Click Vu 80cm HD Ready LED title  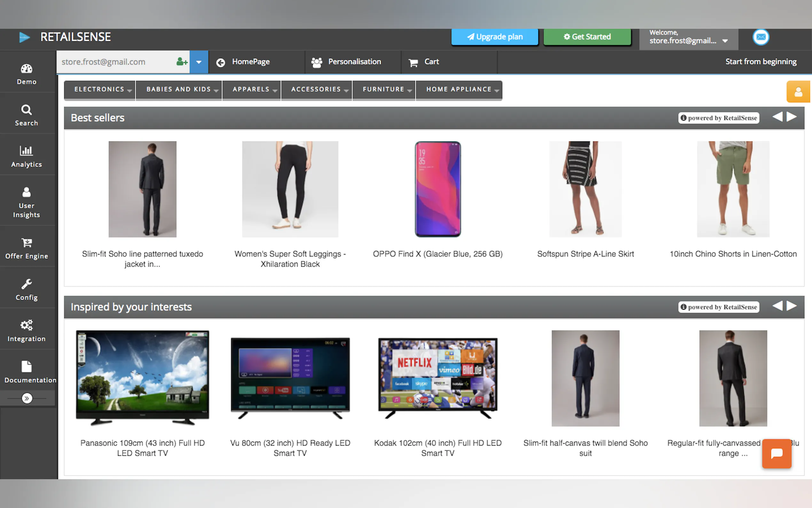290,448
